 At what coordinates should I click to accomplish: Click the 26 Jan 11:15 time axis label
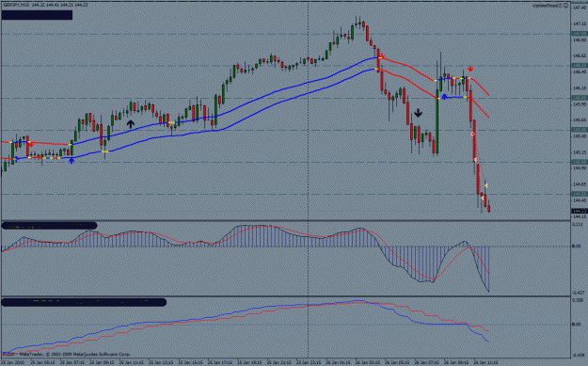click(x=485, y=362)
